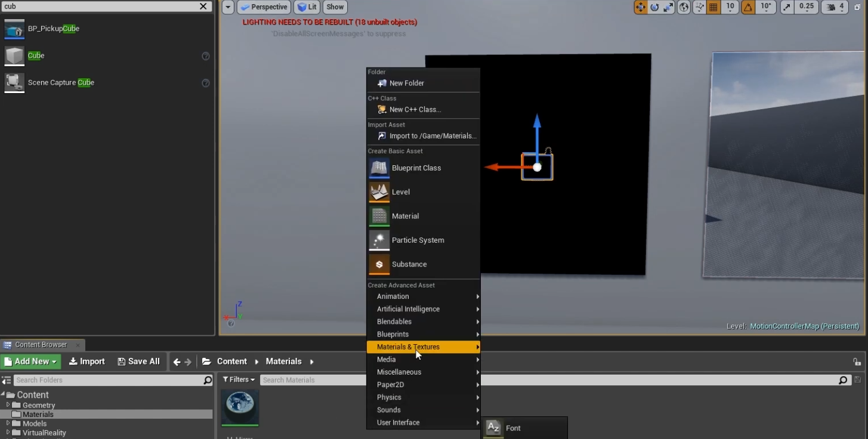
Task: Expand the VirtualReality folder
Action: click(8, 432)
